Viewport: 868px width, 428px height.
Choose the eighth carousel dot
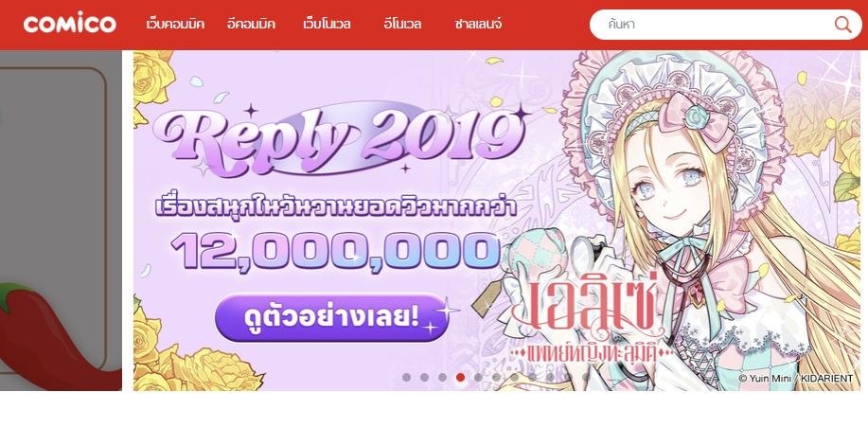point(533,377)
